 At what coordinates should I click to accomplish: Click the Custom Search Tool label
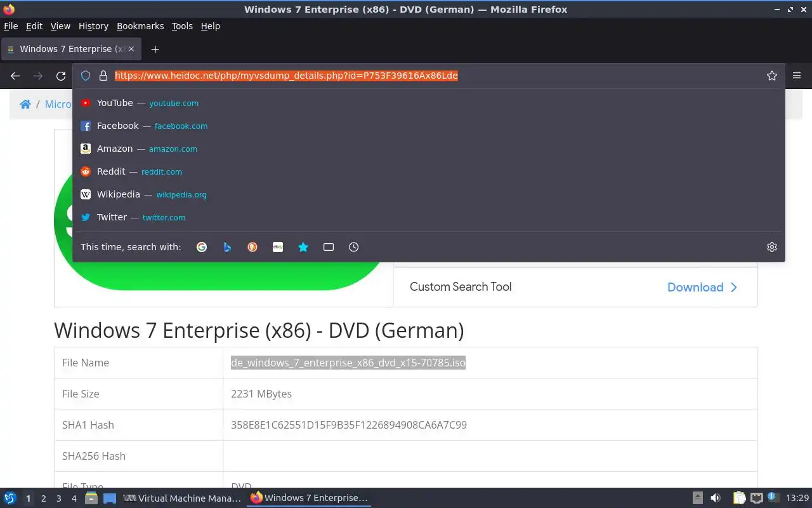(x=461, y=286)
